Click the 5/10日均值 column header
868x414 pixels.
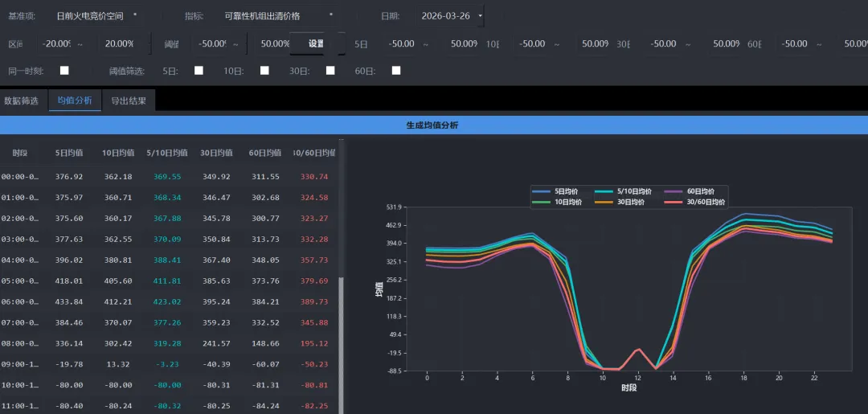(x=167, y=153)
